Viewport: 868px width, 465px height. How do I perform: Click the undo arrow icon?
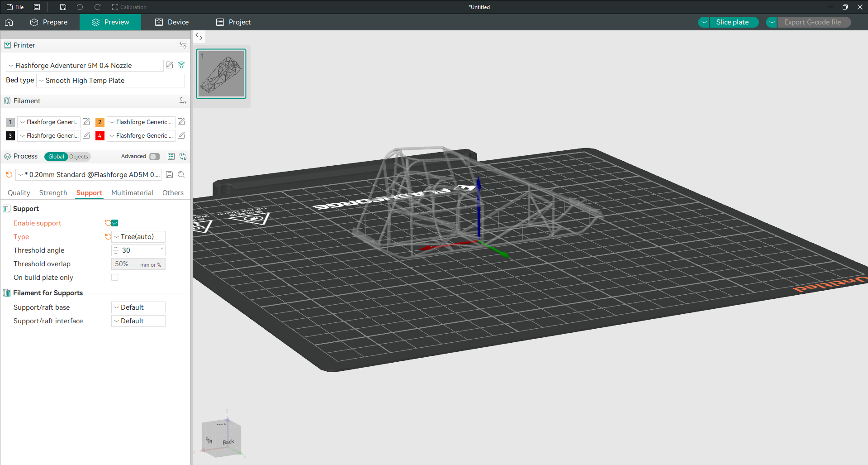coord(80,7)
